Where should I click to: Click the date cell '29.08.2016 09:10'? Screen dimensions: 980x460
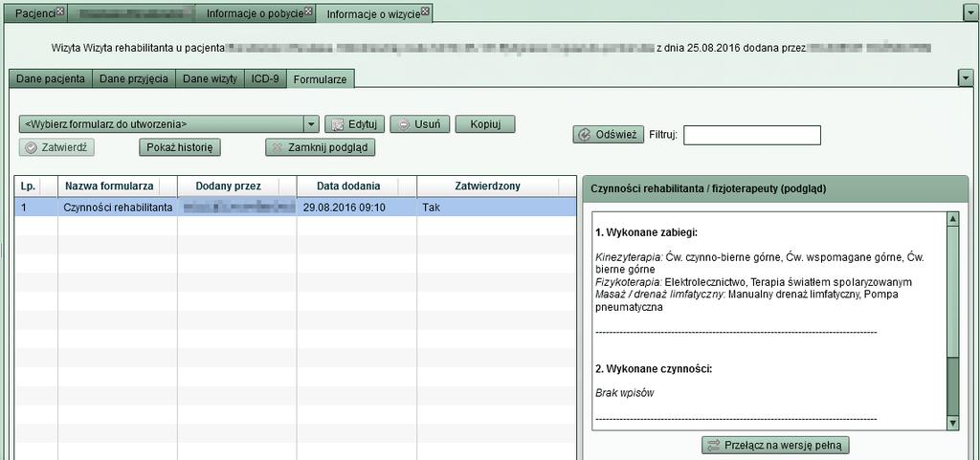pyautogui.click(x=356, y=208)
